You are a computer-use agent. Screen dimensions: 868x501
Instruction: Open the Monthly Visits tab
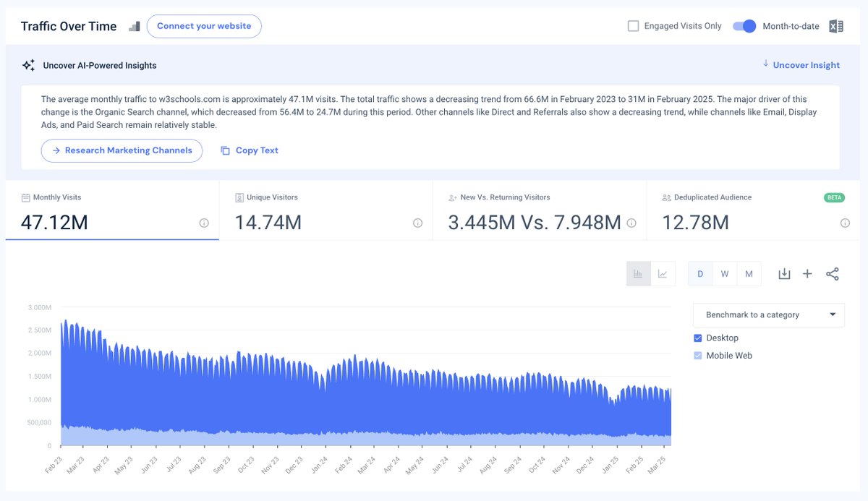click(112, 210)
